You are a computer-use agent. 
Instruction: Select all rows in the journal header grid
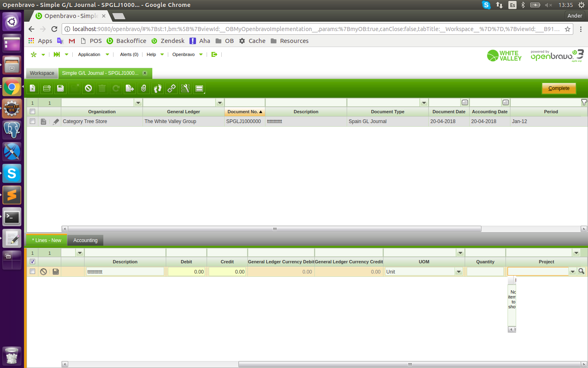click(x=33, y=111)
